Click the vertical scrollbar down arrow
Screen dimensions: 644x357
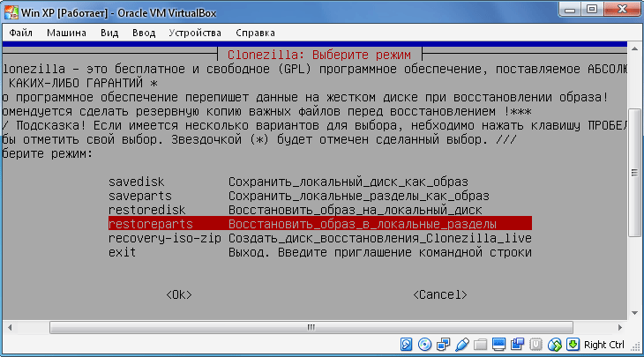pyautogui.click(x=633, y=311)
